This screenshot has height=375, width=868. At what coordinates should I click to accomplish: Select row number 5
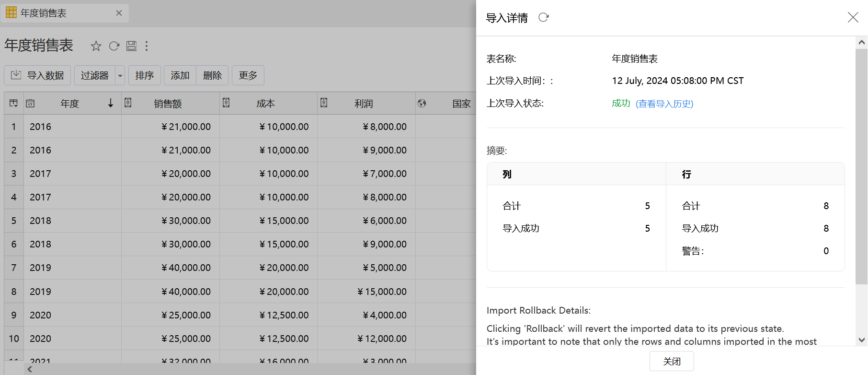pos(14,221)
